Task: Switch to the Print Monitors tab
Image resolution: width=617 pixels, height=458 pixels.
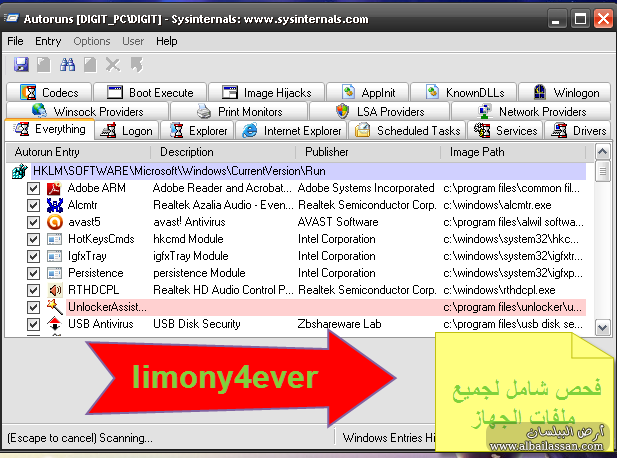Action: (239, 111)
